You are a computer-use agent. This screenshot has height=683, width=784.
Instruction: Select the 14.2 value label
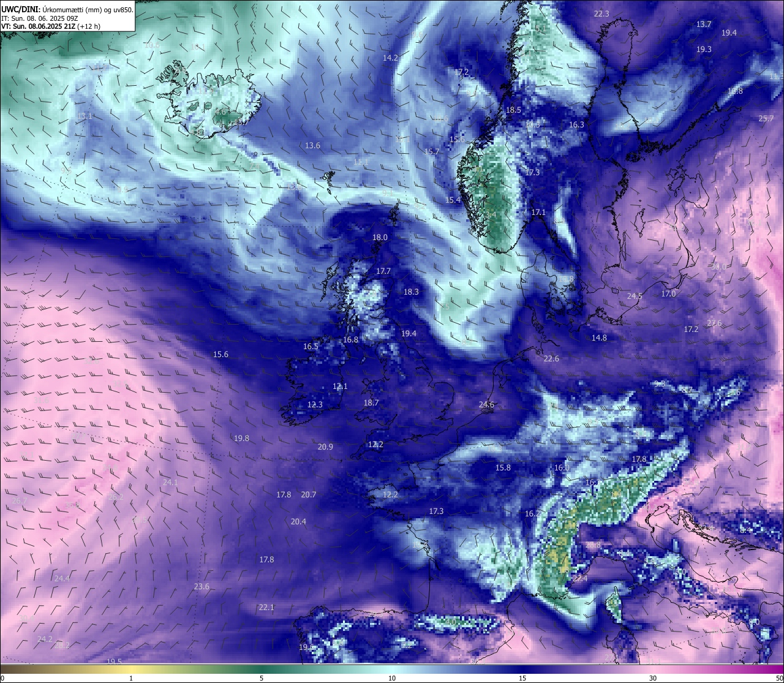[x=390, y=58]
